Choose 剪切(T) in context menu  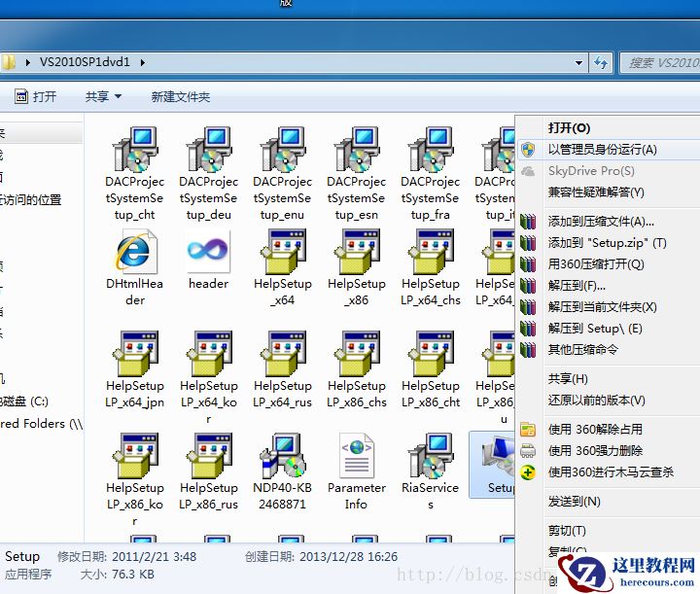click(608, 531)
